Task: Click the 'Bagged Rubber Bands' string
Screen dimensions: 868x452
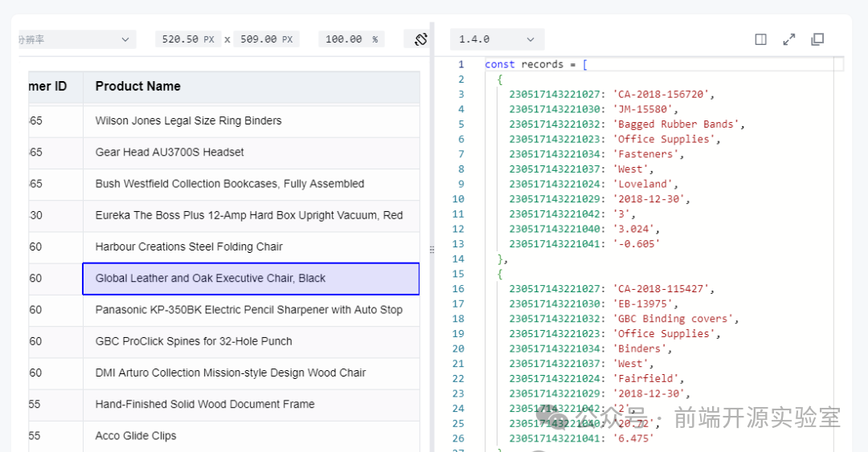Action: (x=676, y=124)
